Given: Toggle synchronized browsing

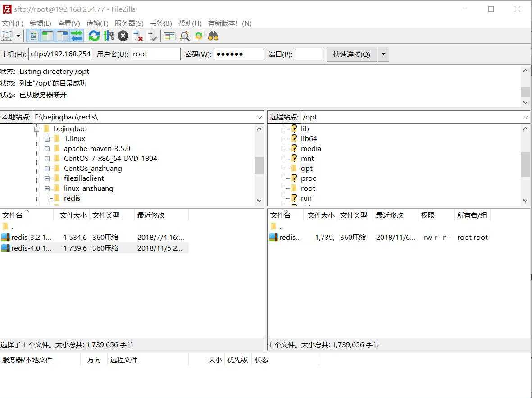Looking at the screenshot, I should coord(199,36).
